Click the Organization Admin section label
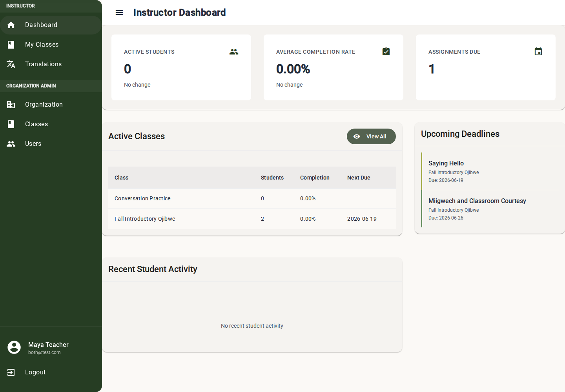 (31, 86)
